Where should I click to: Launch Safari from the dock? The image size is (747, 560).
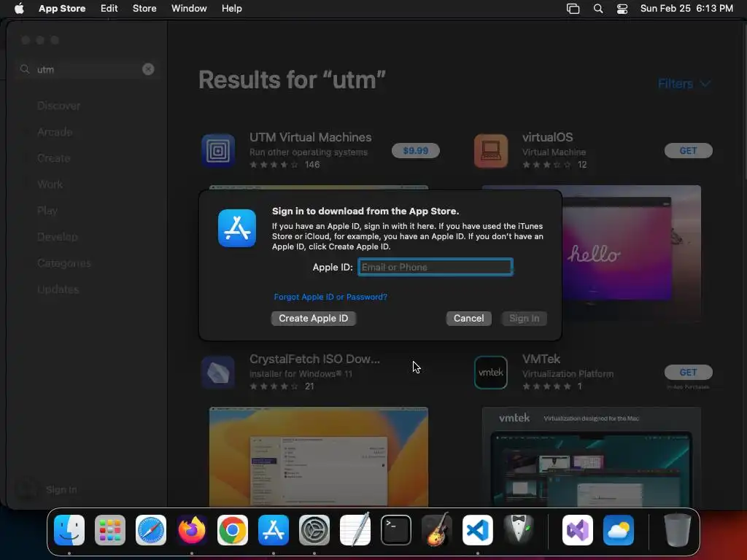click(x=151, y=530)
